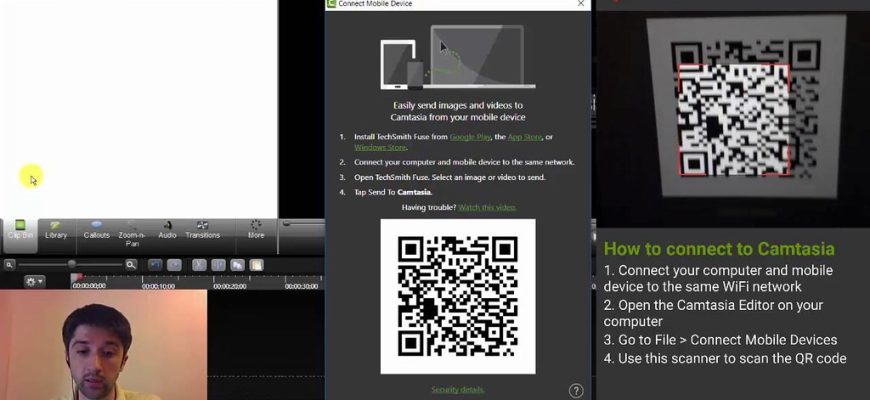This screenshot has height=400, width=870.
Task: Open the Security details link
Action: [x=457, y=389]
